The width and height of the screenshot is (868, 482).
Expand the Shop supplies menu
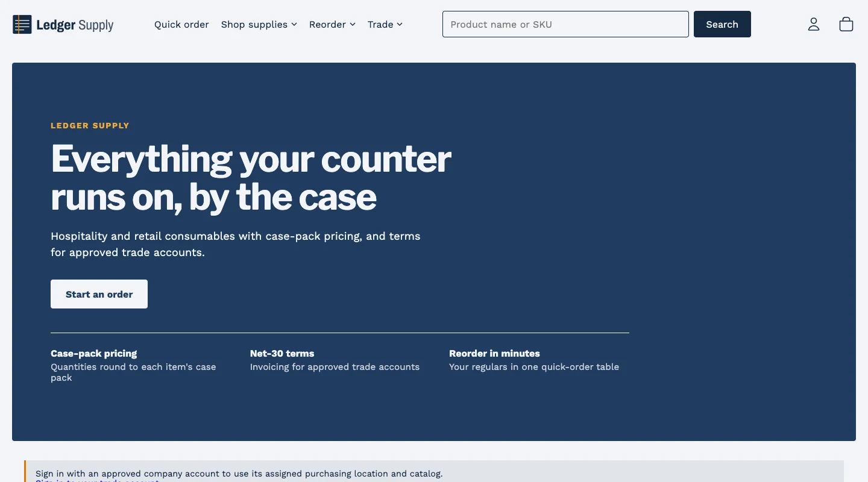click(259, 25)
